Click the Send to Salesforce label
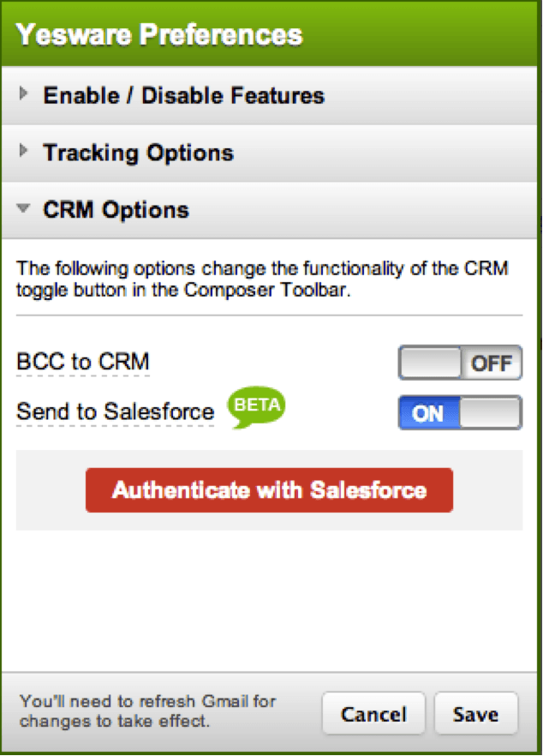The width and height of the screenshot is (543, 756). tap(116, 412)
